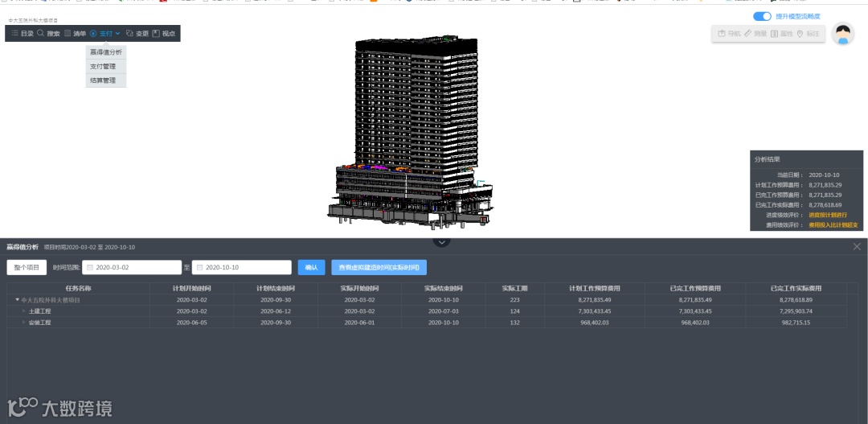Screen dimensions: 868x424
Task: Click the 整个项目 button
Action: (27, 267)
